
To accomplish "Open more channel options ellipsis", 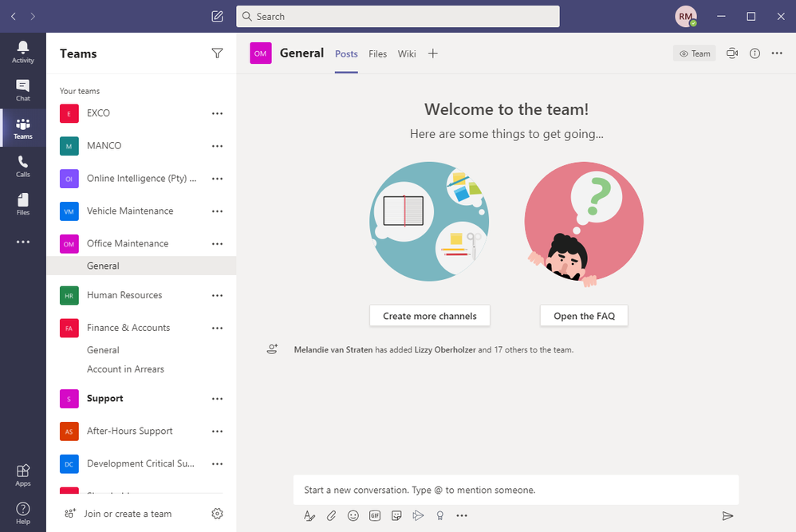I will pos(777,53).
